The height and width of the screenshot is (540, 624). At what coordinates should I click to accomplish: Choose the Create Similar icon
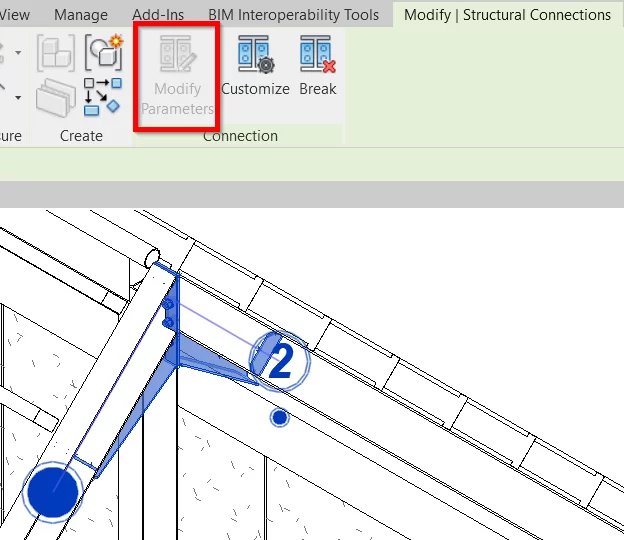(103, 95)
